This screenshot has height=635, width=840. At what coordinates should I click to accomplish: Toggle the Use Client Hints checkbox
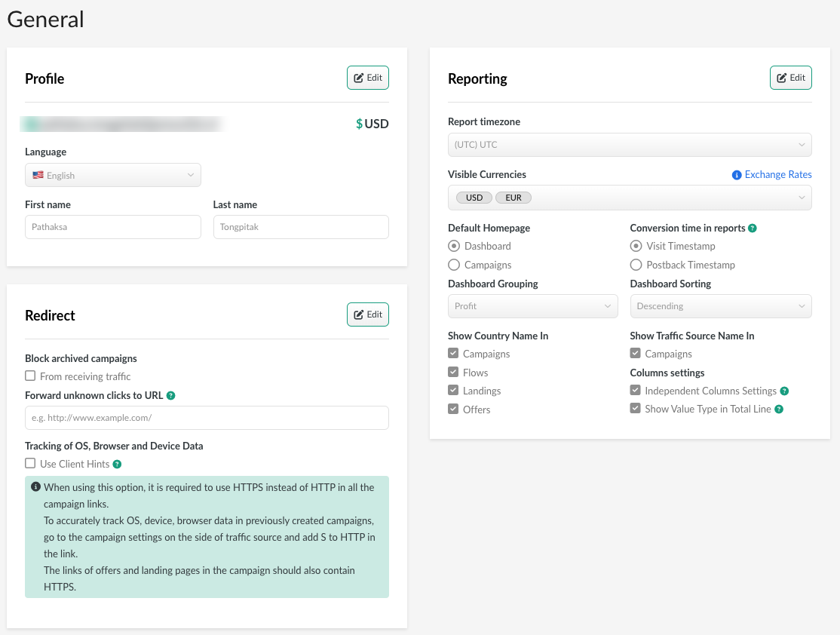click(30, 464)
